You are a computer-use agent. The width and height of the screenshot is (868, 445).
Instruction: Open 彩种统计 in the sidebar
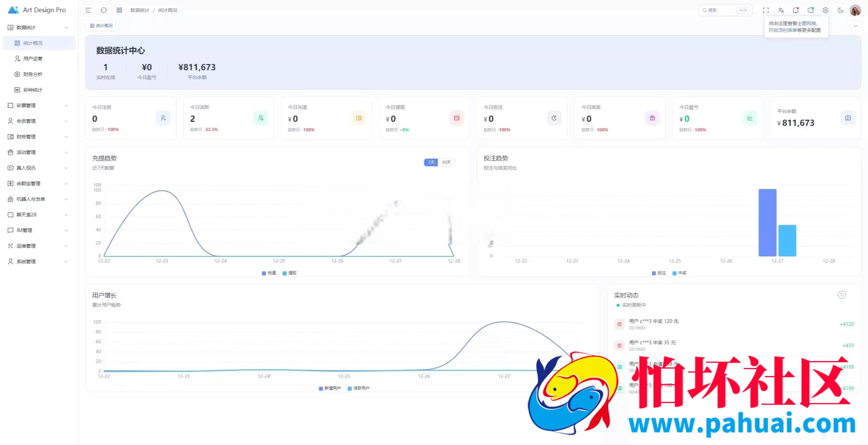(39, 90)
